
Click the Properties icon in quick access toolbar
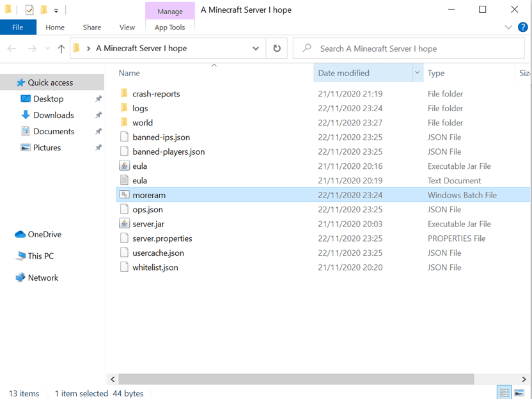29,10
